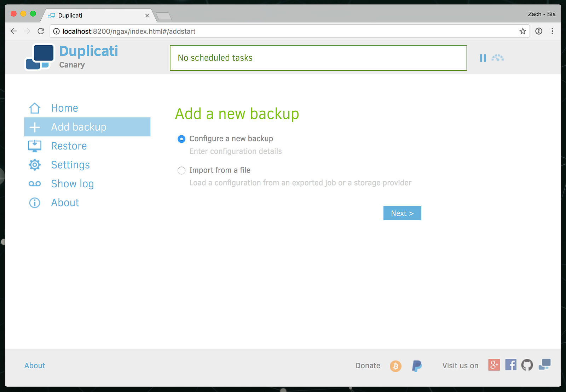Image resolution: width=566 pixels, height=392 pixels.
Task: Visit the Google Plus page icon
Action: (494, 365)
